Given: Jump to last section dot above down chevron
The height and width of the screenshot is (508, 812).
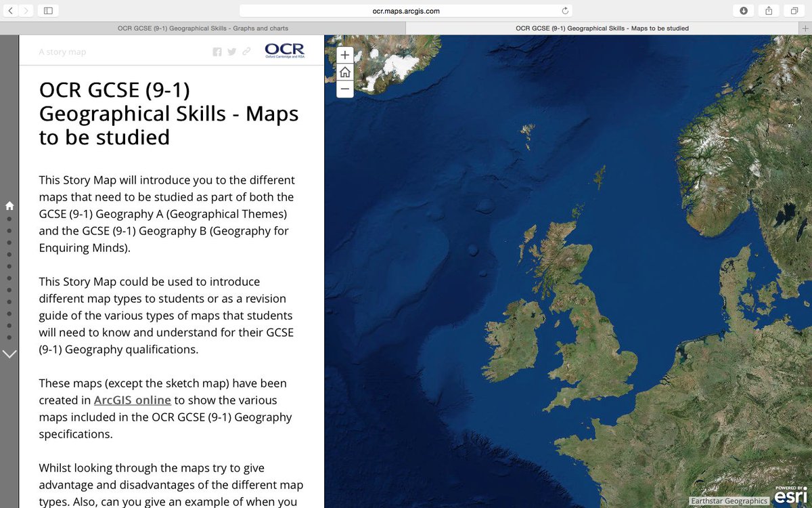Looking at the screenshot, I should (x=9, y=337).
